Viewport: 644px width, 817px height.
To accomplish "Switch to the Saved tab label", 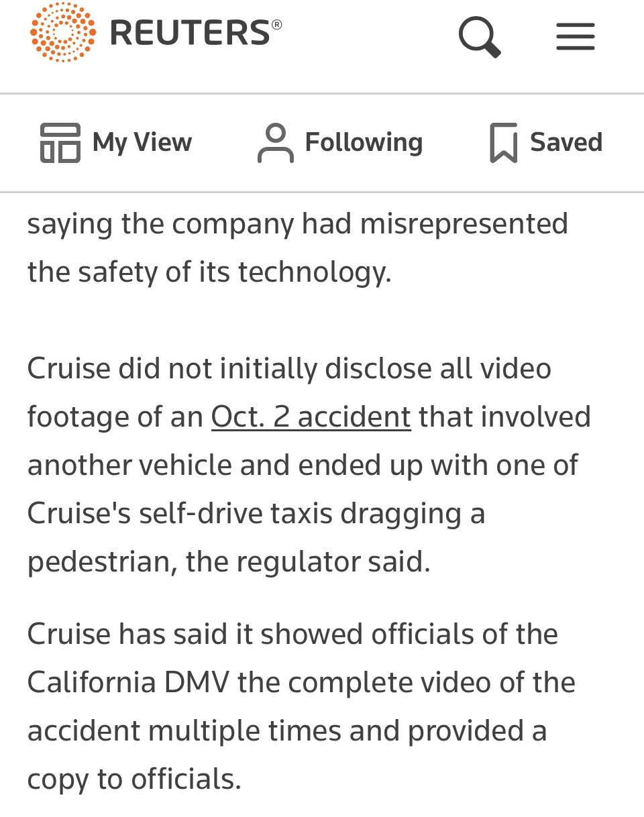I will click(x=566, y=143).
